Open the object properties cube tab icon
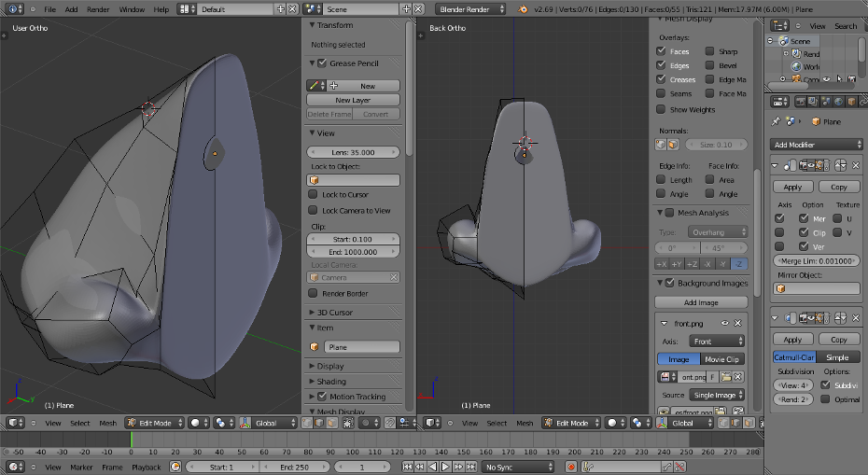The image size is (868, 475). [852, 102]
